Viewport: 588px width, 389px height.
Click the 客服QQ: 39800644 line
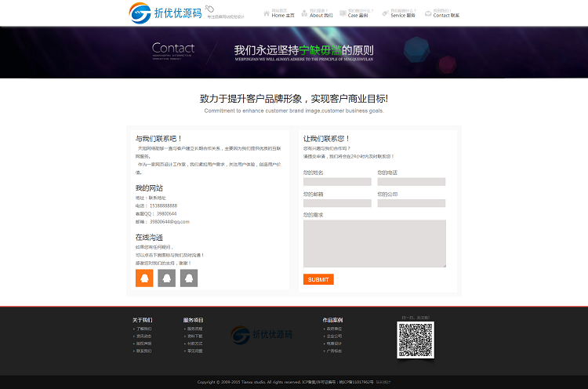pos(156,214)
